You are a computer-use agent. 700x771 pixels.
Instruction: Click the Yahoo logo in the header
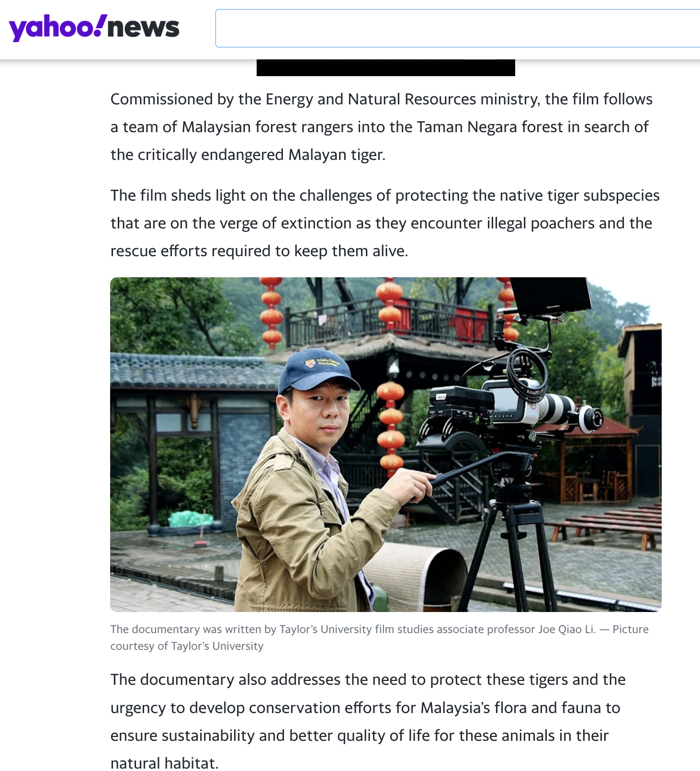tap(56, 28)
